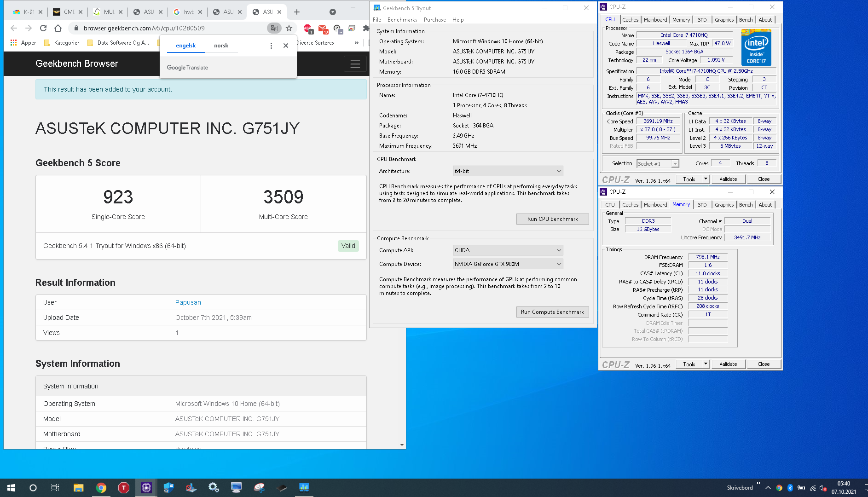Open the Help menu in Geekbench
The height and width of the screenshot is (497, 868).
(458, 20)
